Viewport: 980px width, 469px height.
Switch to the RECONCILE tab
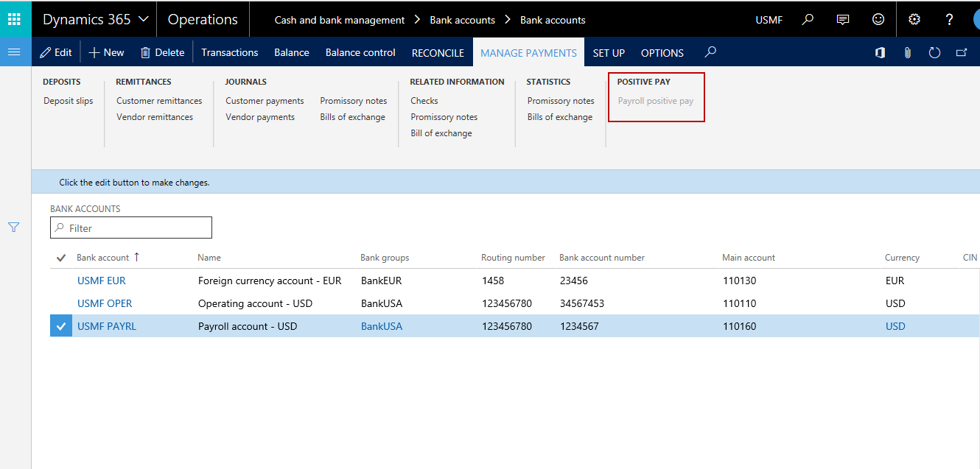pos(438,53)
